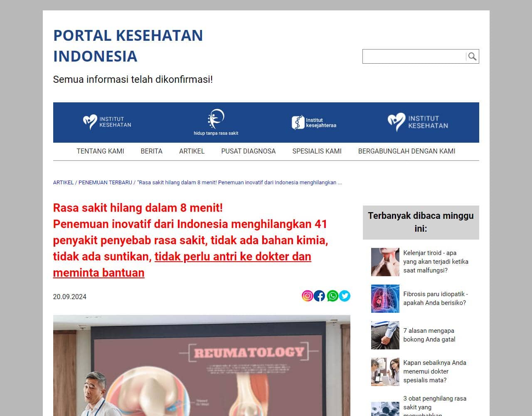Click the first Institut Kesehatan heart logo

pyautogui.click(x=107, y=122)
